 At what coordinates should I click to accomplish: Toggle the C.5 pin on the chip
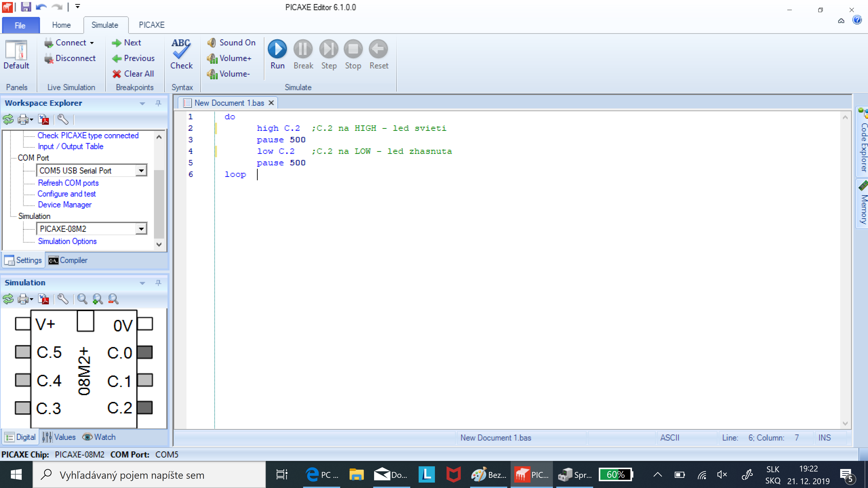(23, 352)
